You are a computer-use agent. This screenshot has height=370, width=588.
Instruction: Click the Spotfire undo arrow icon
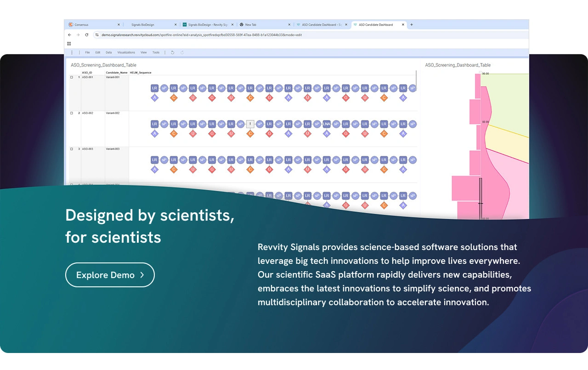pyautogui.click(x=173, y=52)
